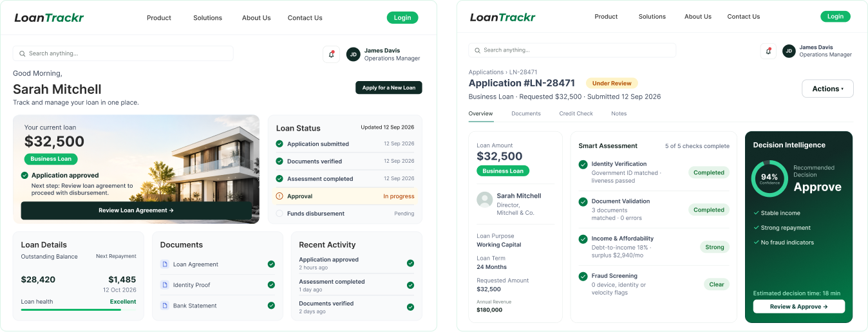Click check icon beside Application submitted
This screenshot has height=332, width=868.
279,144
